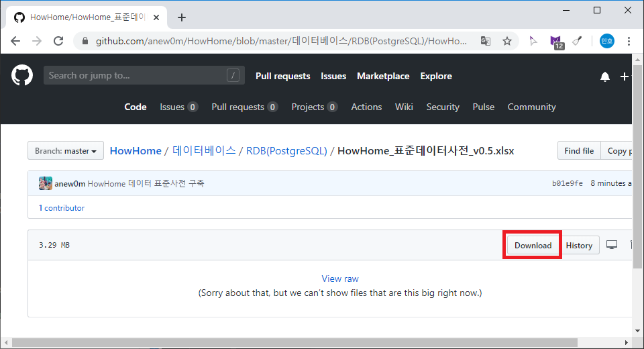Viewport: 644px width, 349px height.
Task: Click the HowHome breadcrumb link
Action: click(x=136, y=151)
